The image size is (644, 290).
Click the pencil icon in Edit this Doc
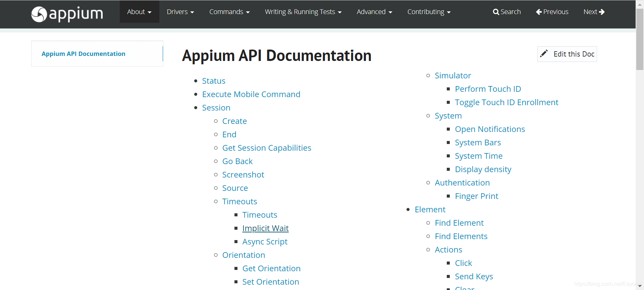[x=544, y=54]
